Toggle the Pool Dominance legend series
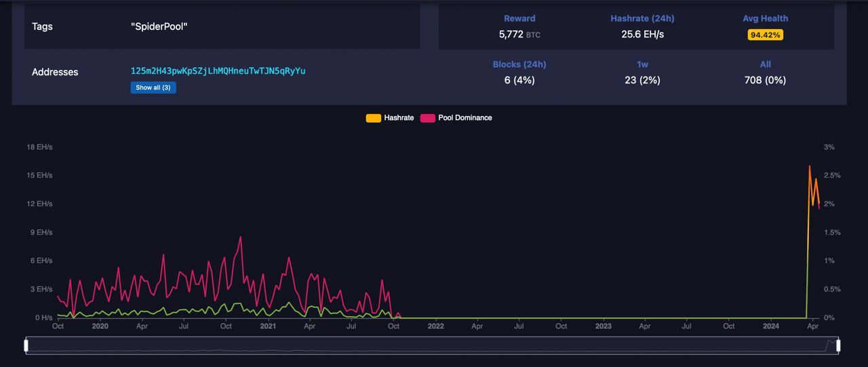Viewport: 868px width, 367px height. 456,118
